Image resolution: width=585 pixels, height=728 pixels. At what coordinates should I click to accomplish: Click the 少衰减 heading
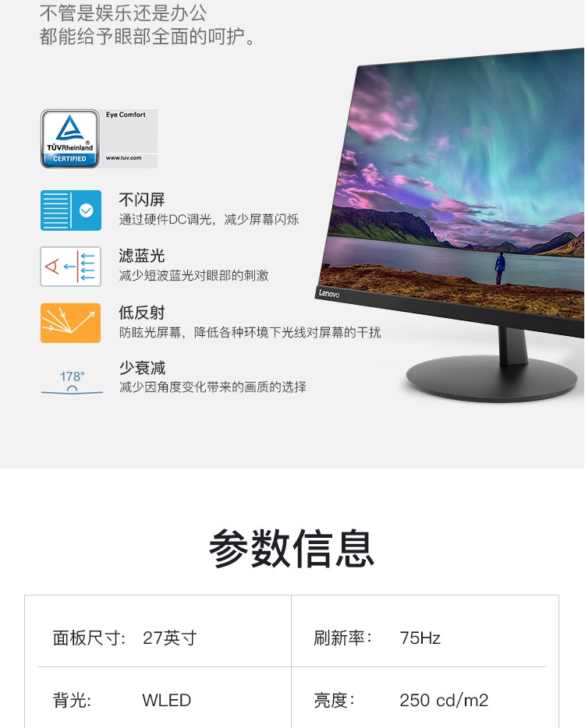[x=142, y=368]
